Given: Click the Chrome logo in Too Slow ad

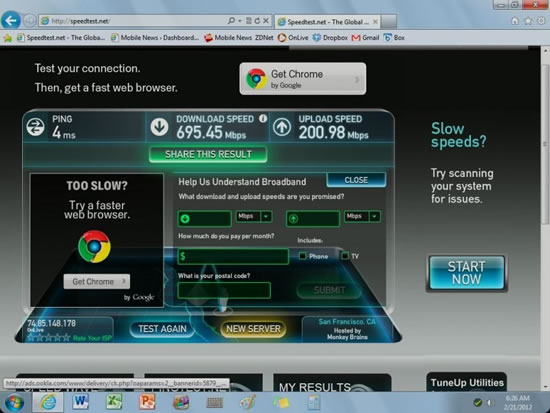Looking at the screenshot, I should (94, 246).
